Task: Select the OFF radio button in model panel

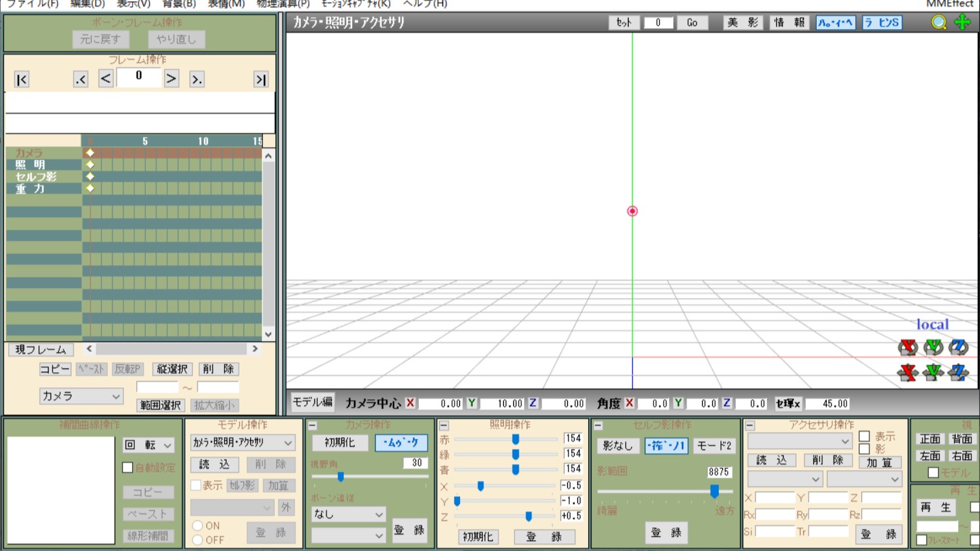Action: click(198, 540)
